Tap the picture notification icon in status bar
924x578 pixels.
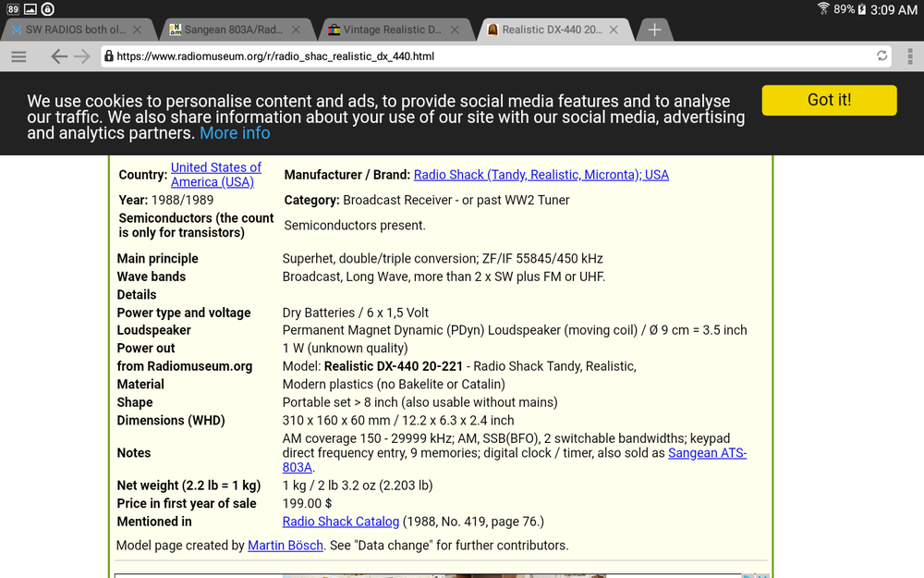[30, 9]
